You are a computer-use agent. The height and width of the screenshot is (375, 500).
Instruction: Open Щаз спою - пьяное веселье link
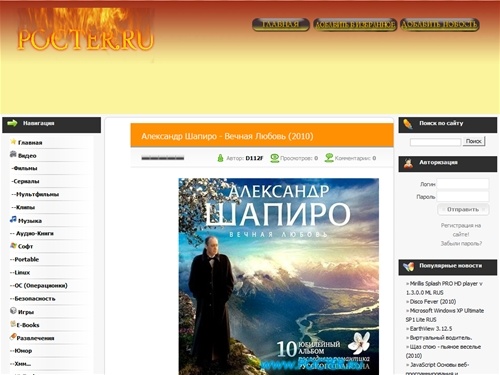tap(443, 351)
